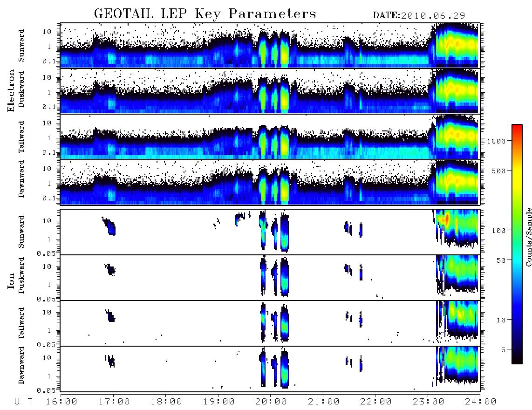The height and width of the screenshot is (410, 532).
Task: Click the 17:00 time tick label
Action: 114,402
